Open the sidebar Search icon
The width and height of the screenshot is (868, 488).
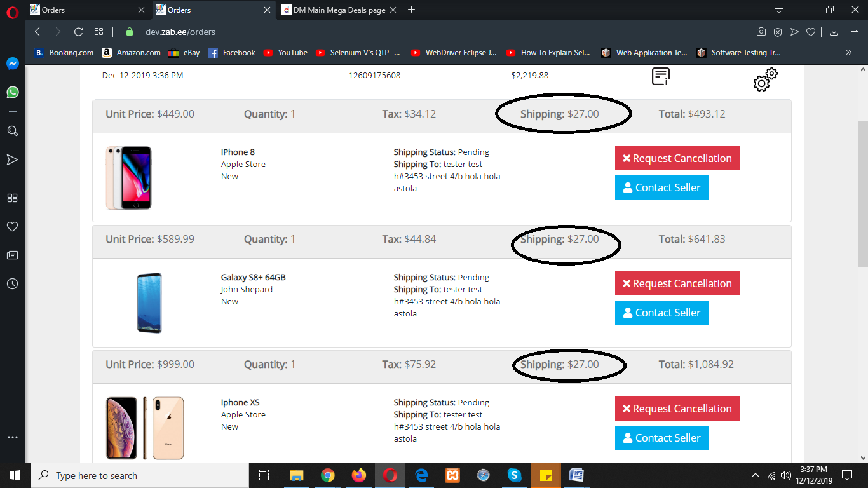pyautogui.click(x=12, y=131)
